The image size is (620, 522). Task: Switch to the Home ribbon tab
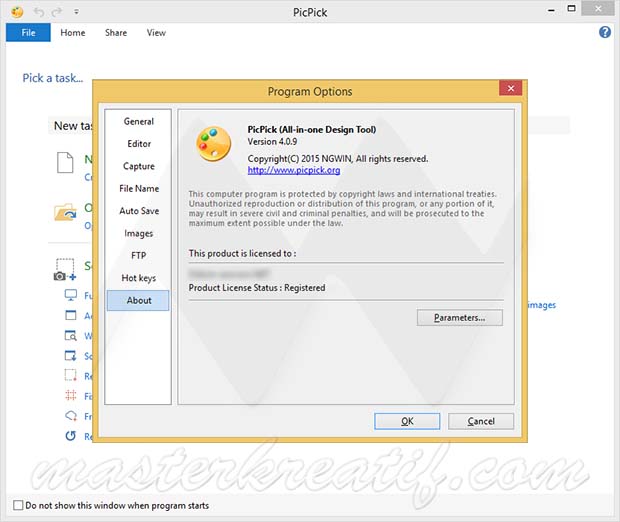click(73, 33)
